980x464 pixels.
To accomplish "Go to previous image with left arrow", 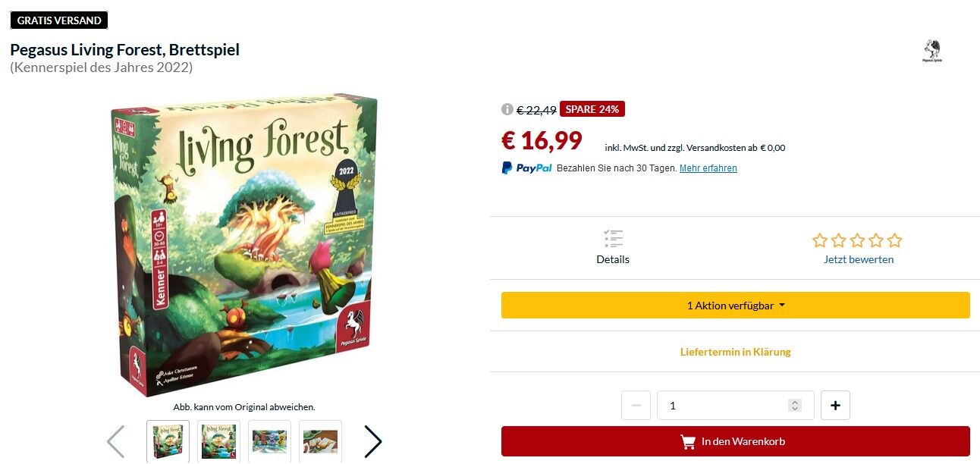I will click(x=115, y=441).
